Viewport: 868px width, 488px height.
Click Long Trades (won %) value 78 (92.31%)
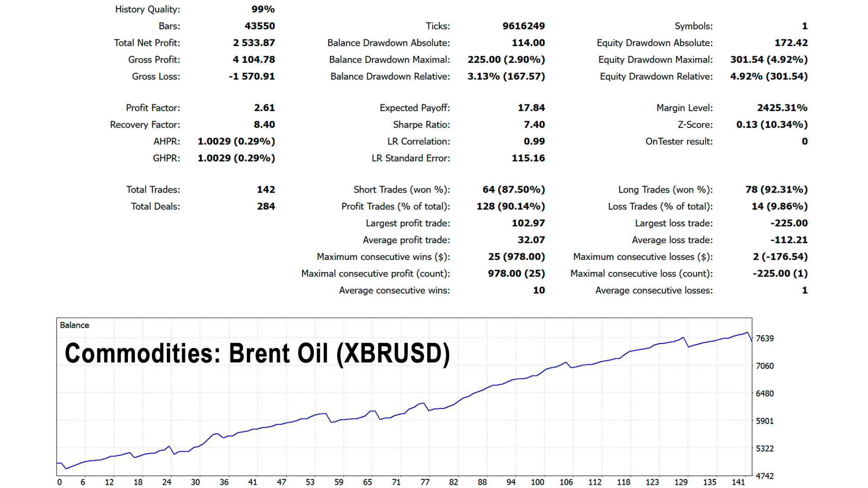pyautogui.click(x=776, y=190)
